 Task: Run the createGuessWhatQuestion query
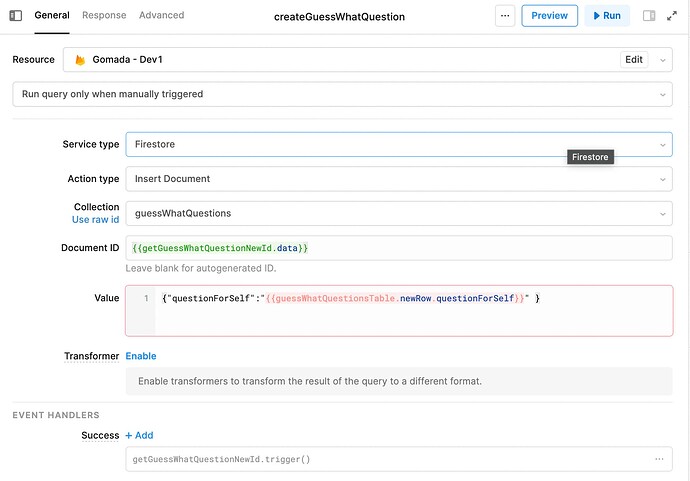click(x=607, y=16)
